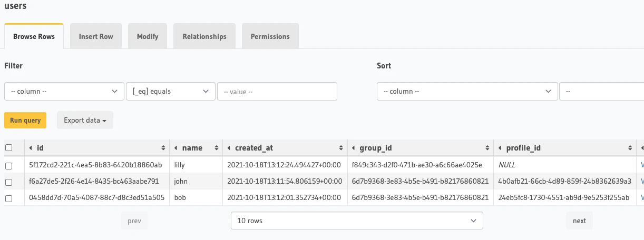Click group_id value f849c343-d2f0-471b-ae30-a6c66ae4025e
Viewport: 644px width, 240px height.
click(x=417, y=165)
